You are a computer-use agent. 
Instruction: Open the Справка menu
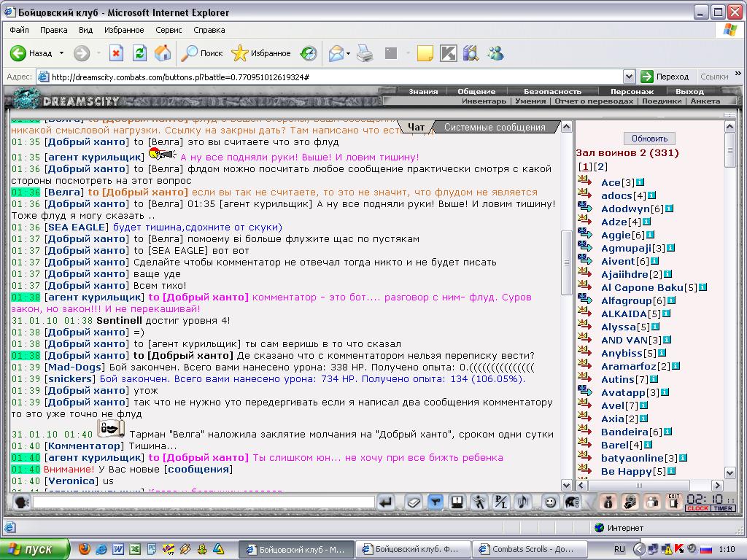(x=209, y=30)
